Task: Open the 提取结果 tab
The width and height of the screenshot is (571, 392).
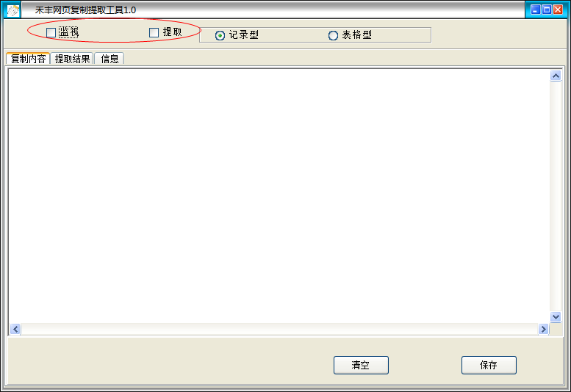Action: pyautogui.click(x=72, y=59)
